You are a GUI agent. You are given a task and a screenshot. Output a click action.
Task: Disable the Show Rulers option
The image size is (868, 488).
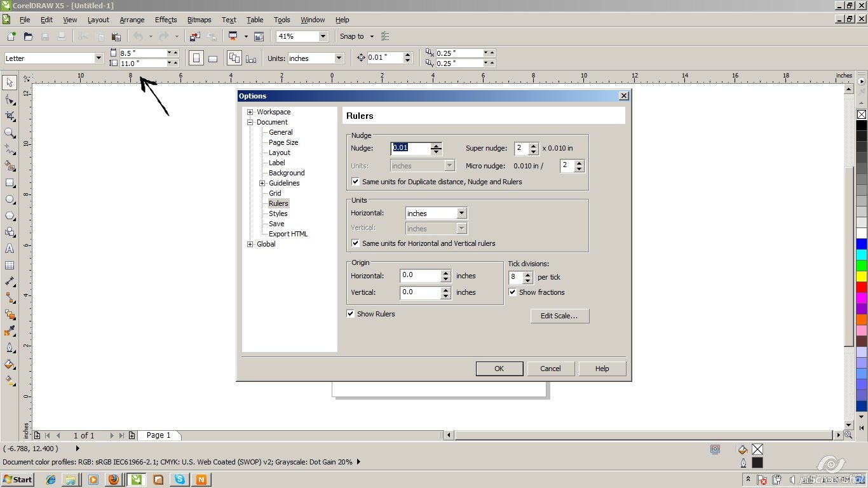click(x=350, y=313)
